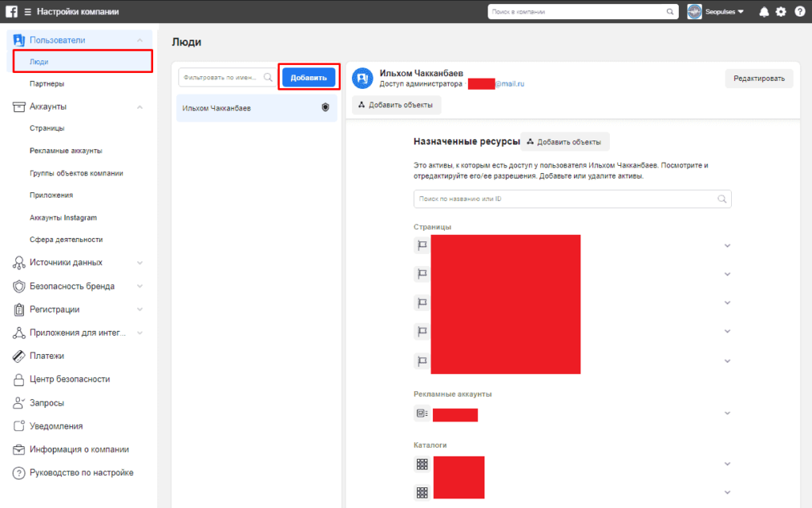
Task: Click the first page flag icon under Страницы
Action: coord(422,245)
